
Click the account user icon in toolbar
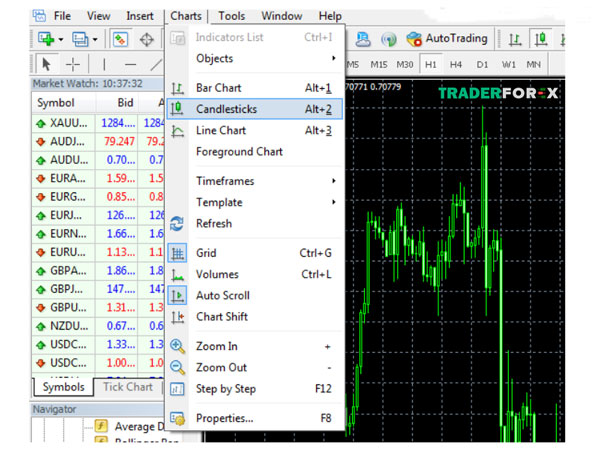[x=362, y=39]
